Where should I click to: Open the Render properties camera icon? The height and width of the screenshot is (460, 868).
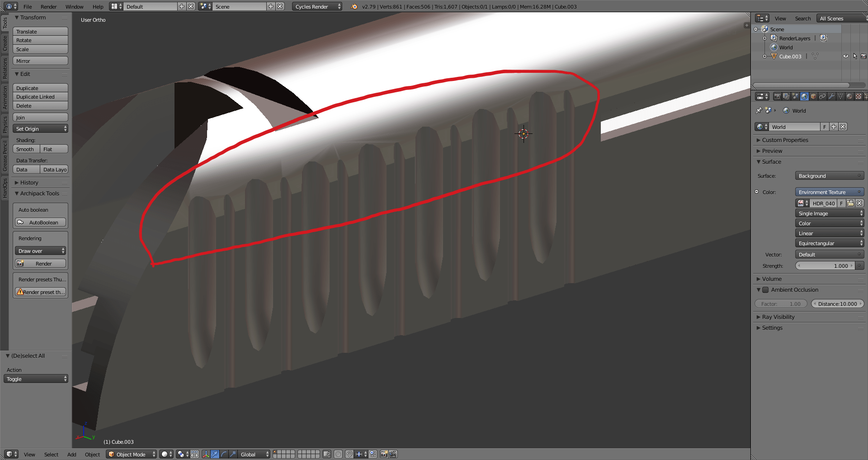(778, 96)
